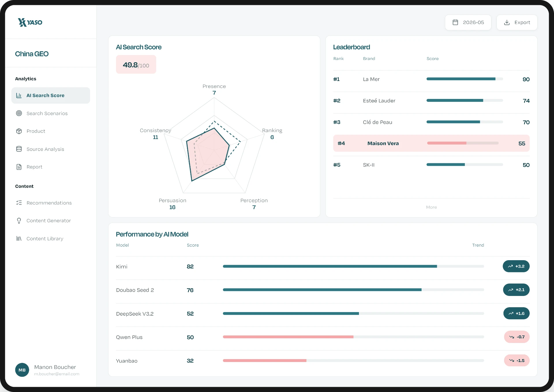Click the Esteé Lauder brand name
Viewport: 554px width, 392px height.
point(379,101)
